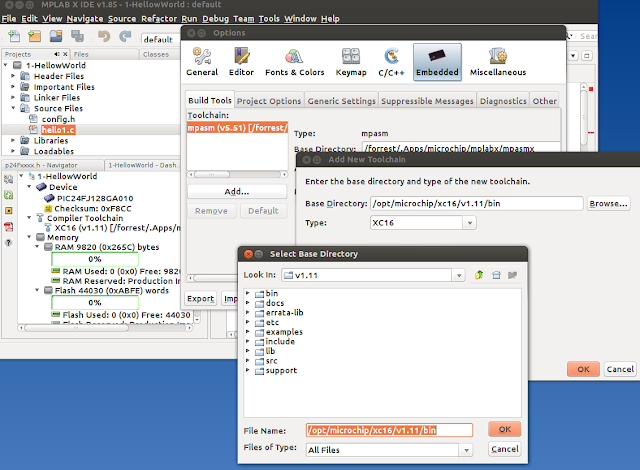Image resolution: width=640 pixels, height=470 pixels.
Task: Open the Type XC16 dropdown
Action: (470, 223)
